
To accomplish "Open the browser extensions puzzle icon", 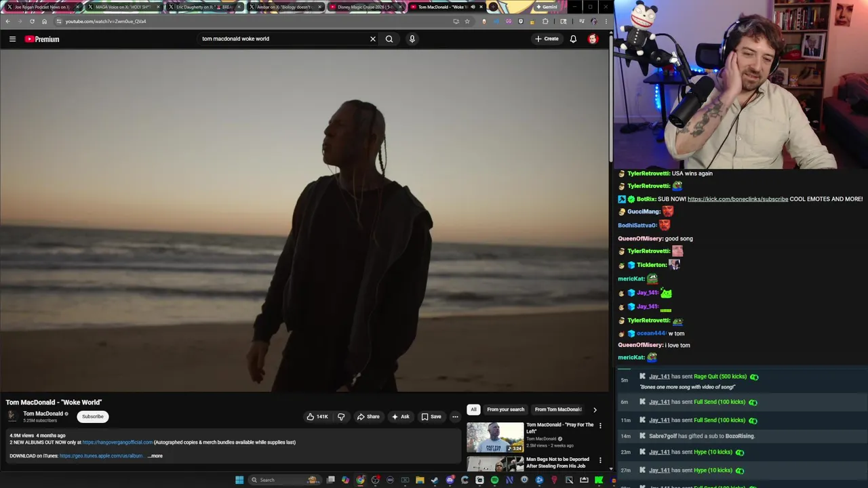I will click(545, 21).
